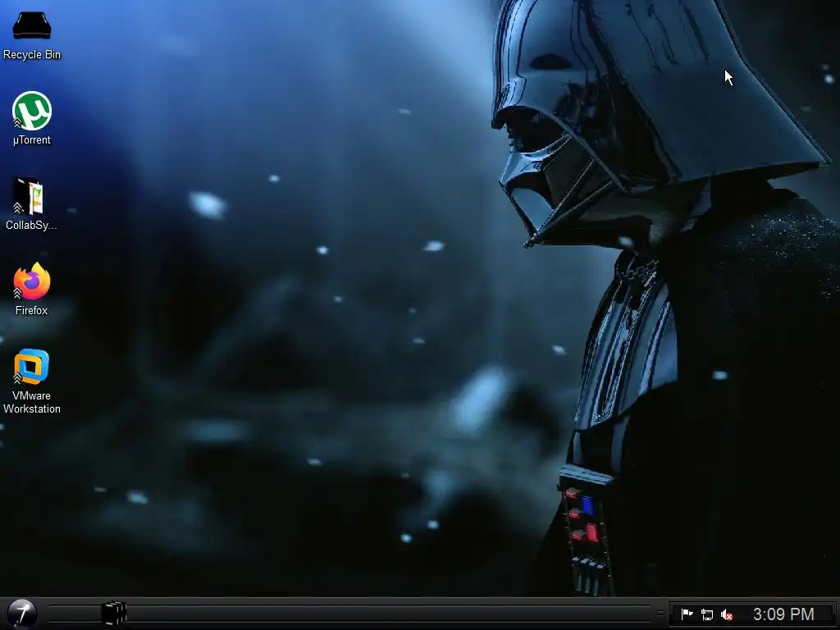The height and width of the screenshot is (630, 840).
Task: Open the clock showing 3:09 PM
Action: (x=783, y=614)
